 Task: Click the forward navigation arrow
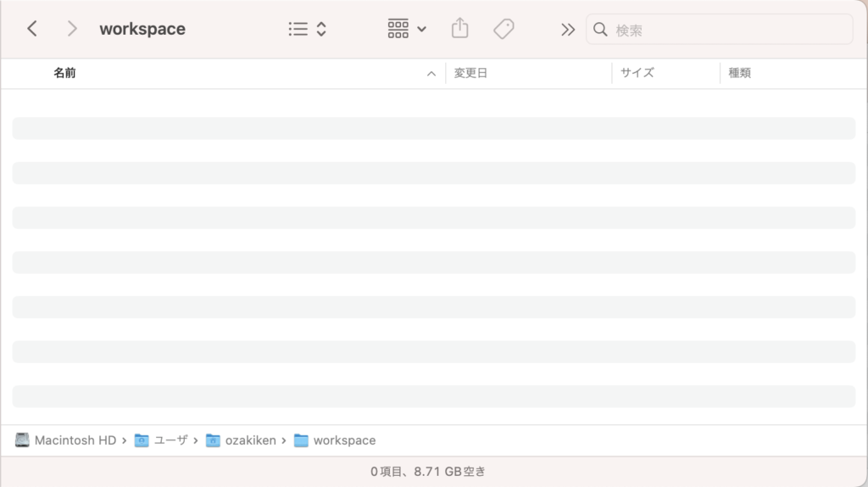coord(72,29)
